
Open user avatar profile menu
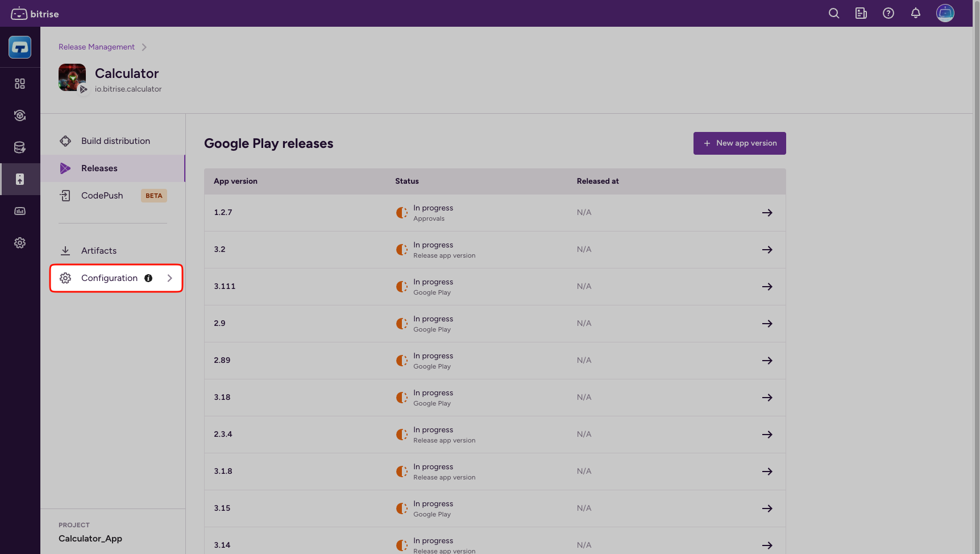[x=945, y=13]
